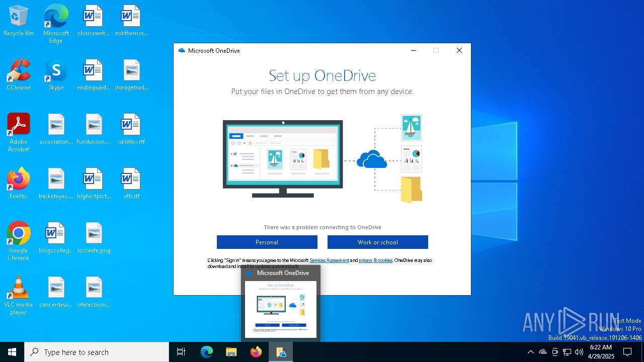
Task: Select the fundvision... image file
Action: [x=94, y=130]
